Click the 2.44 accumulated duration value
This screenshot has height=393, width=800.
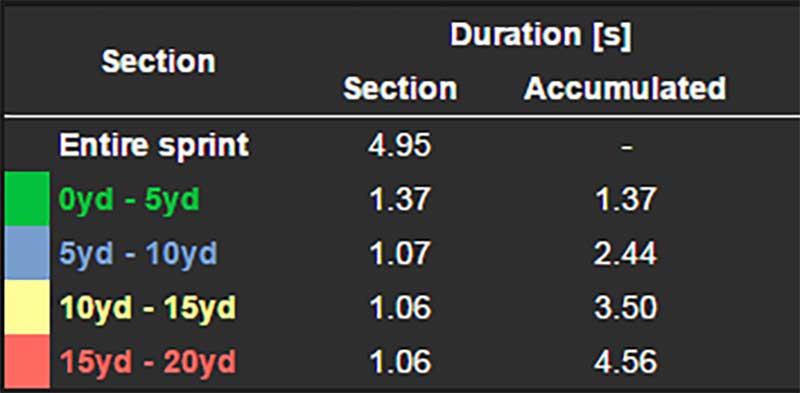(625, 254)
